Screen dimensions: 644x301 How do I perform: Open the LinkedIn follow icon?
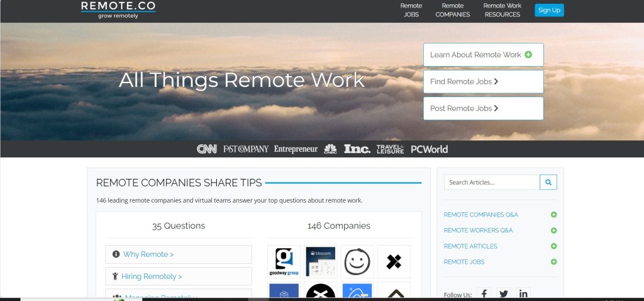coord(523,293)
